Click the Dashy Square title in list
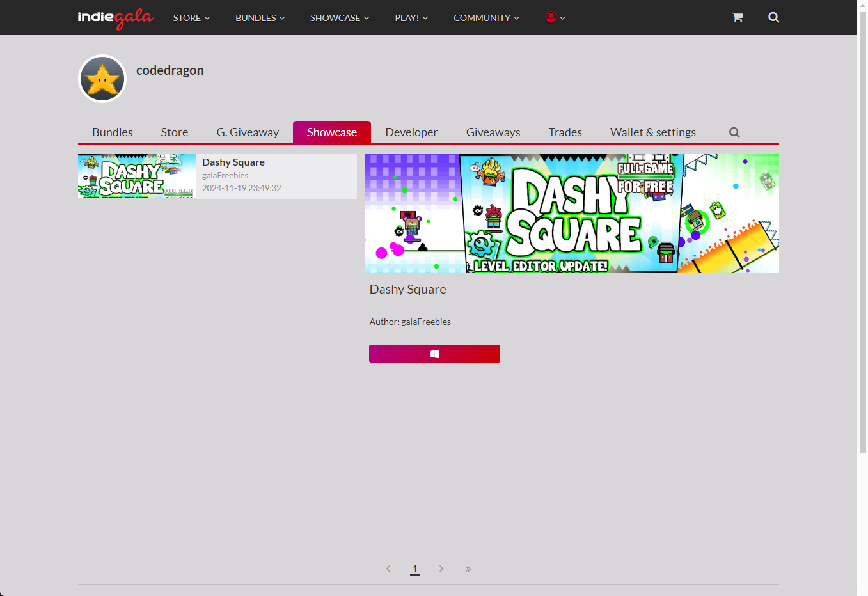This screenshot has height=596, width=868. (x=233, y=162)
